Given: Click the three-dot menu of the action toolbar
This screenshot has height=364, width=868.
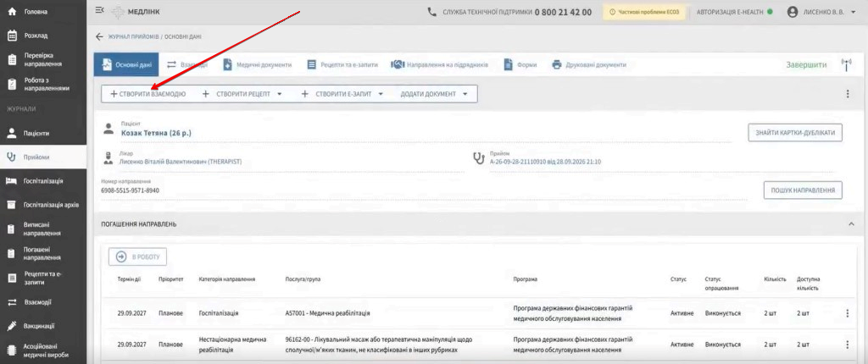Looking at the screenshot, I should coord(847,94).
